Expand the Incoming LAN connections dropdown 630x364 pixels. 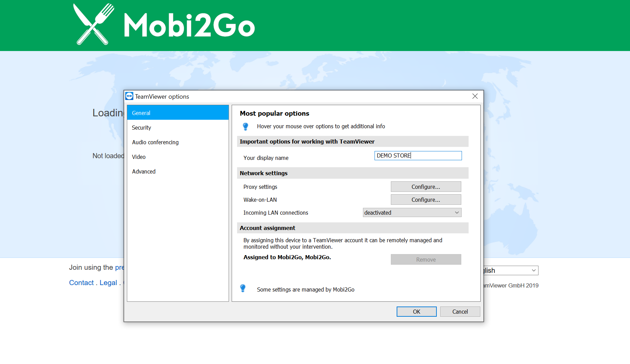[412, 213]
